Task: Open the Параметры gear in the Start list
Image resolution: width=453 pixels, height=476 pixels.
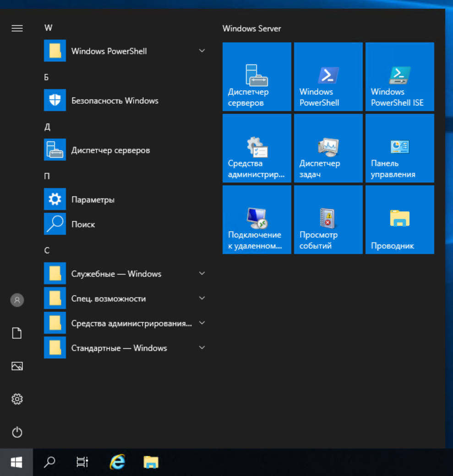Action: point(93,199)
